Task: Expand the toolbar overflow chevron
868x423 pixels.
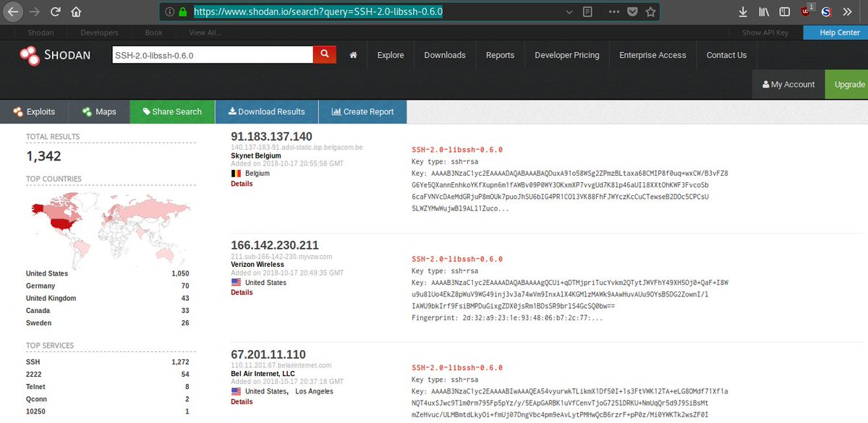Action: [x=848, y=12]
